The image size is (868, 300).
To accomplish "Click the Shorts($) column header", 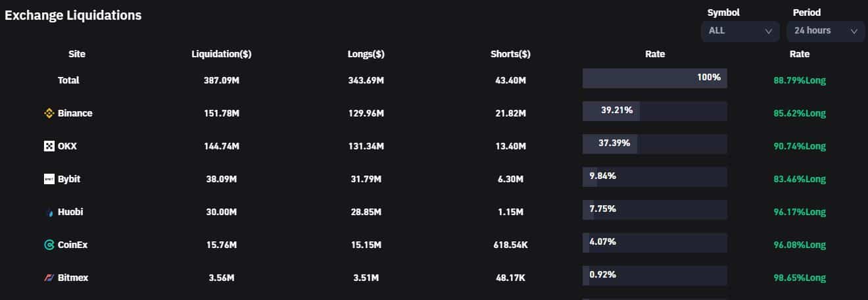I will (x=510, y=54).
